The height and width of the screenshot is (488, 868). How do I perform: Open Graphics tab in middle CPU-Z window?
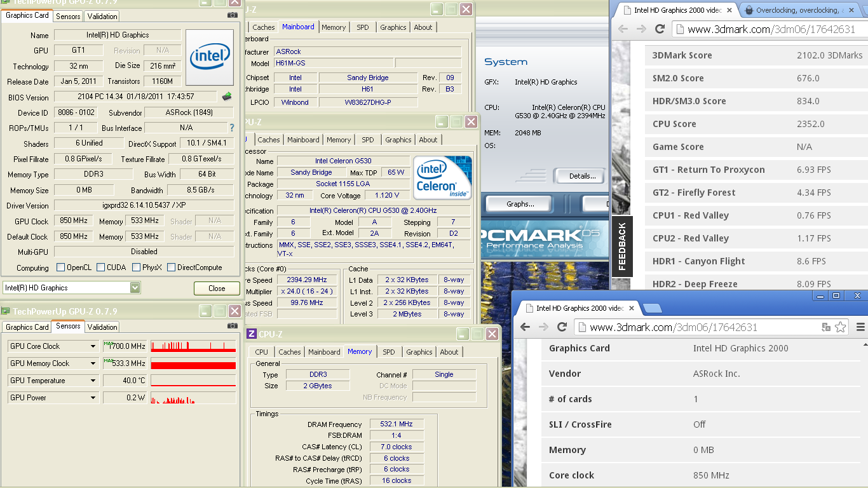click(398, 140)
